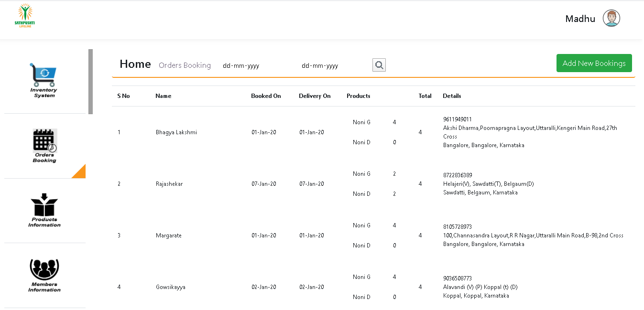Select the Orders Booking calendar icon

pos(44,141)
